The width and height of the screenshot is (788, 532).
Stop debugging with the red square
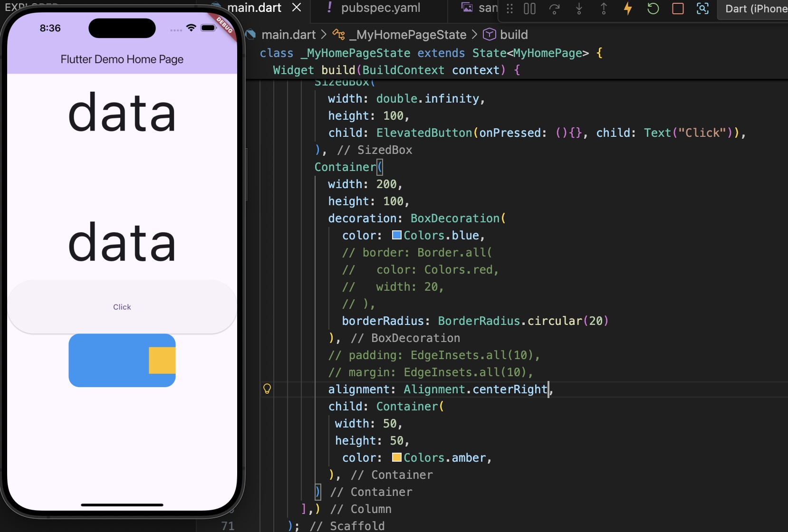pyautogui.click(x=678, y=9)
